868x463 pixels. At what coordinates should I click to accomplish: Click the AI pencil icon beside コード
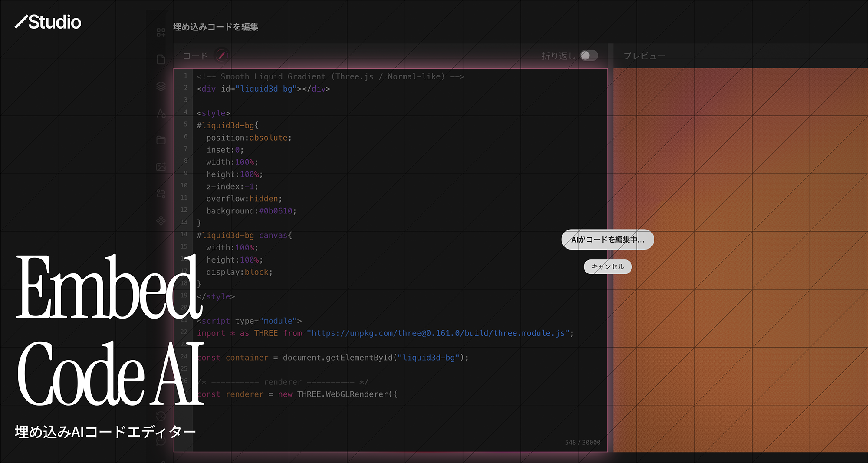tap(221, 56)
